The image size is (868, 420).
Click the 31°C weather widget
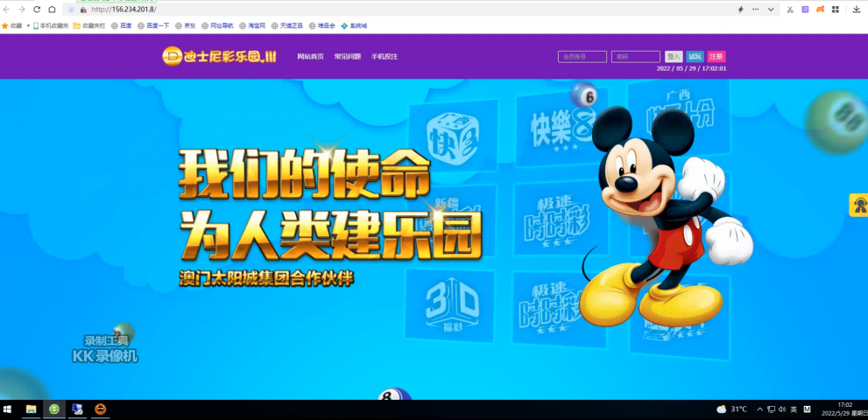[x=731, y=409]
